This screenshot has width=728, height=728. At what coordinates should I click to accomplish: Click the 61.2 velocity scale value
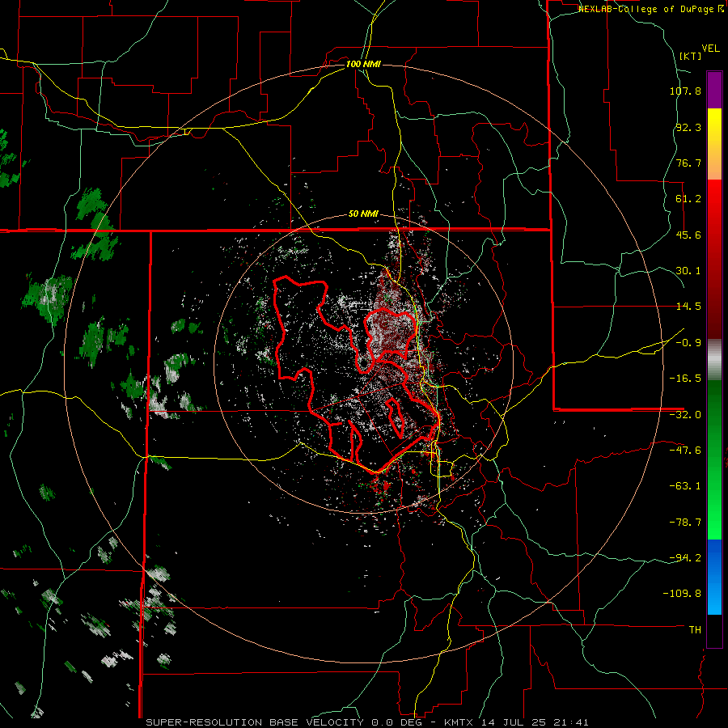coord(688,199)
